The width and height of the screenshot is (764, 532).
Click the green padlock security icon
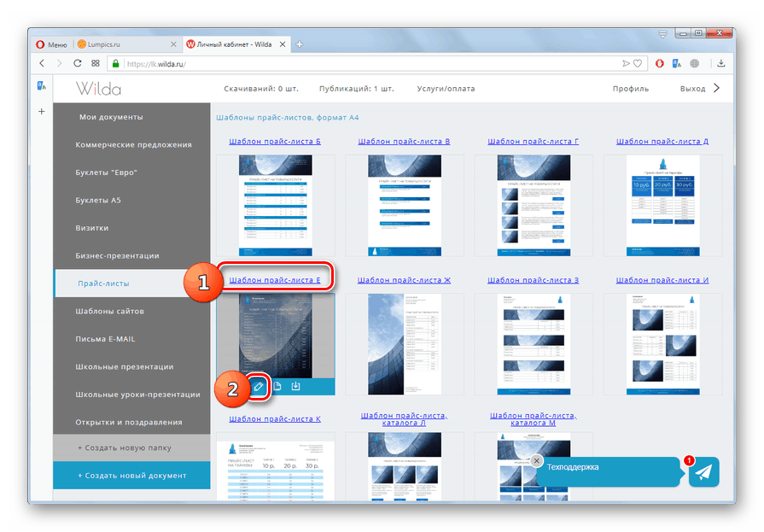(115, 63)
